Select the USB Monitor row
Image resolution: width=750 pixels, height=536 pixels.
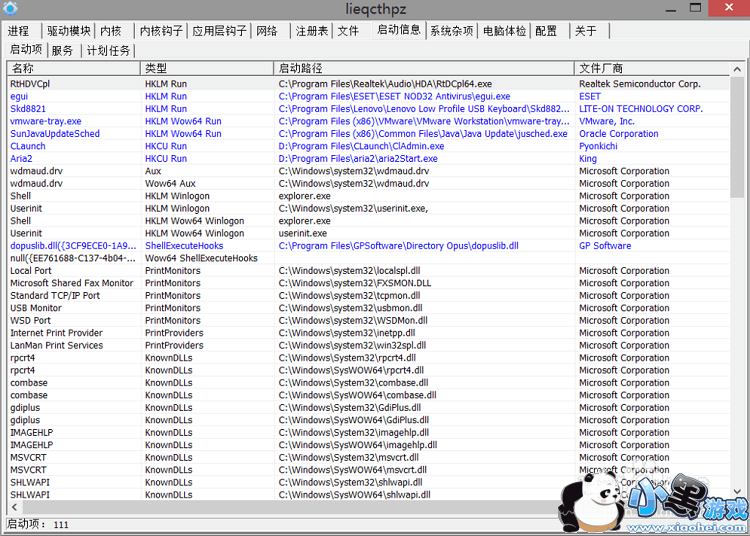(368, 307)
